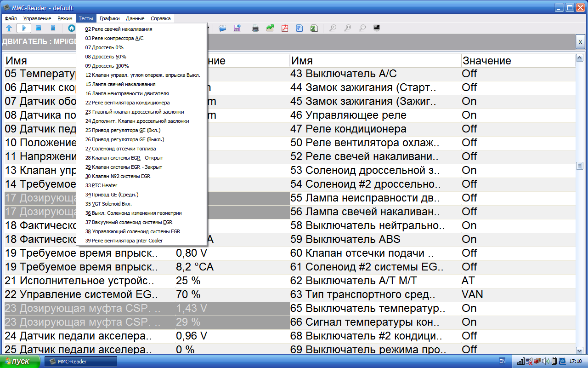Image resolution: width=588 pixels, height=368 pixels.
Task: Export data to Word document icon
Action: point(299,28)
